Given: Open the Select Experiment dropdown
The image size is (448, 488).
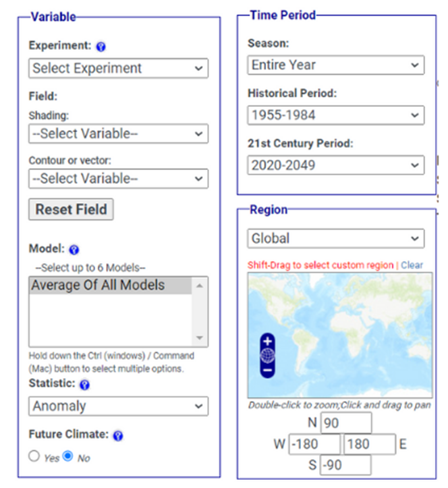Looking at the screenshot, I should coord(118,68).
